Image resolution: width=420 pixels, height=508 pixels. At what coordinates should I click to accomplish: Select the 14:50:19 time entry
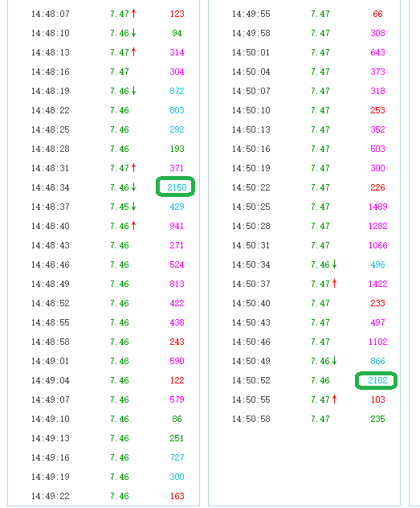click(x=251, y=168)
